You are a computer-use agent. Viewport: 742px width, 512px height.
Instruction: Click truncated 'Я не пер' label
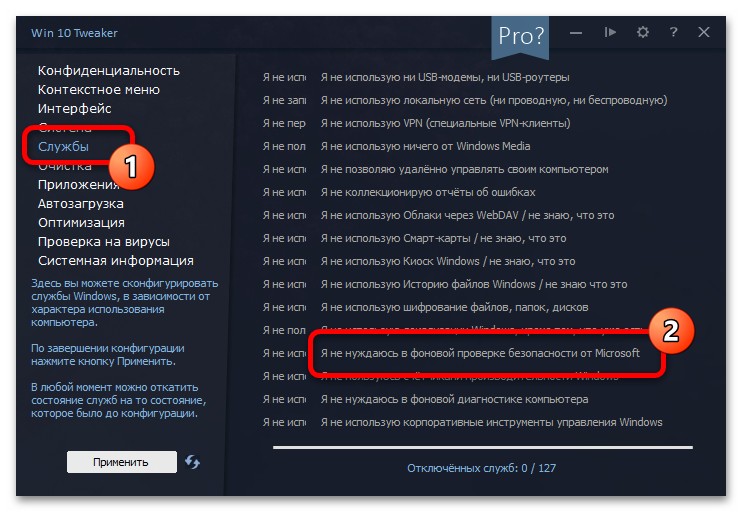click(284, 123)
